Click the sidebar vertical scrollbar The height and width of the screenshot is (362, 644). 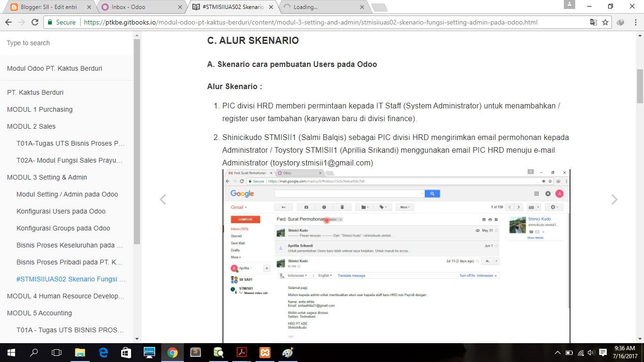pos(137,141)
